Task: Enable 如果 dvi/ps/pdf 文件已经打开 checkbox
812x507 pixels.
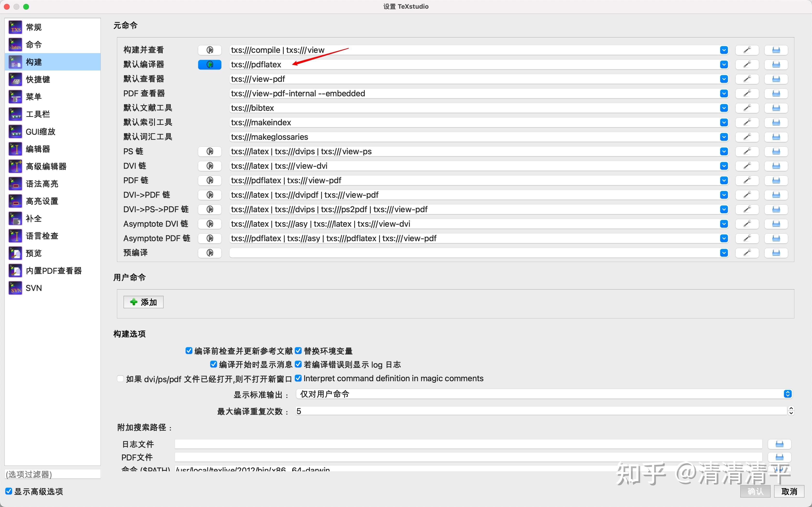Action: 120,378
